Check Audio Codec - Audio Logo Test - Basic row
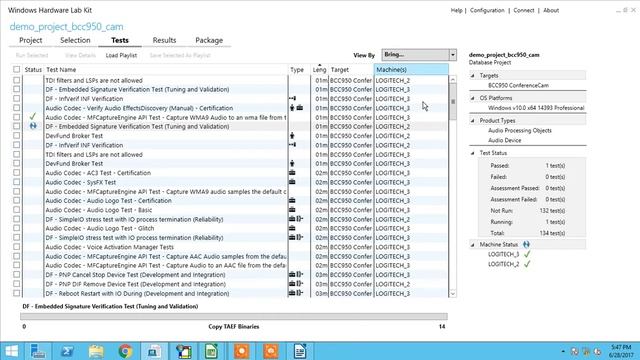 (16, 210)
